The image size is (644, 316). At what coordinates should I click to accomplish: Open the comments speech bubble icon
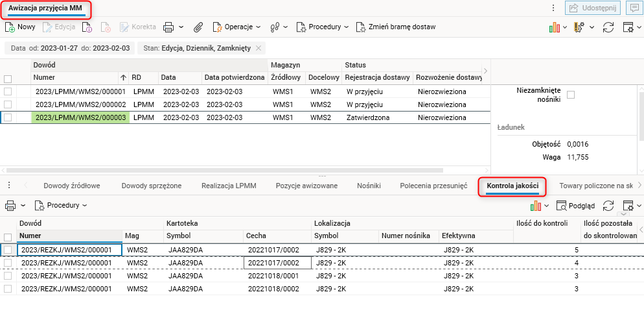[632, 8]
